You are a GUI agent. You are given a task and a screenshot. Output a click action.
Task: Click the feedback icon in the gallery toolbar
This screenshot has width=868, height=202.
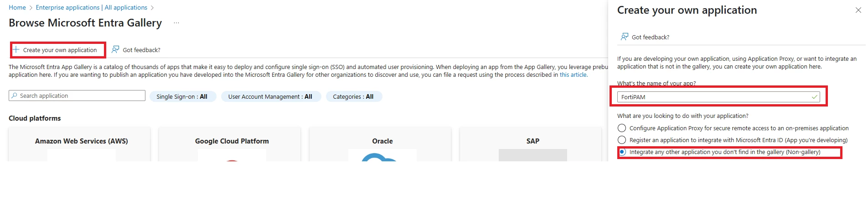pos(116,49)
